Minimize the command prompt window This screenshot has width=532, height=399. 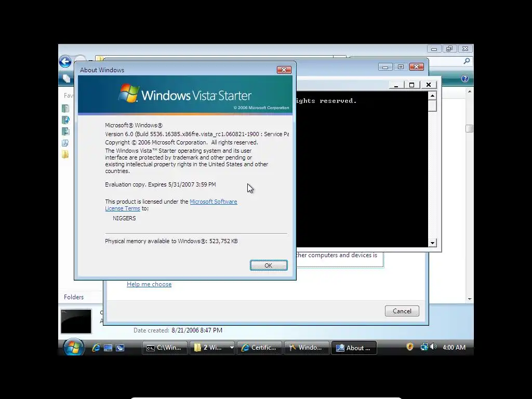click(x=396, y=85)
